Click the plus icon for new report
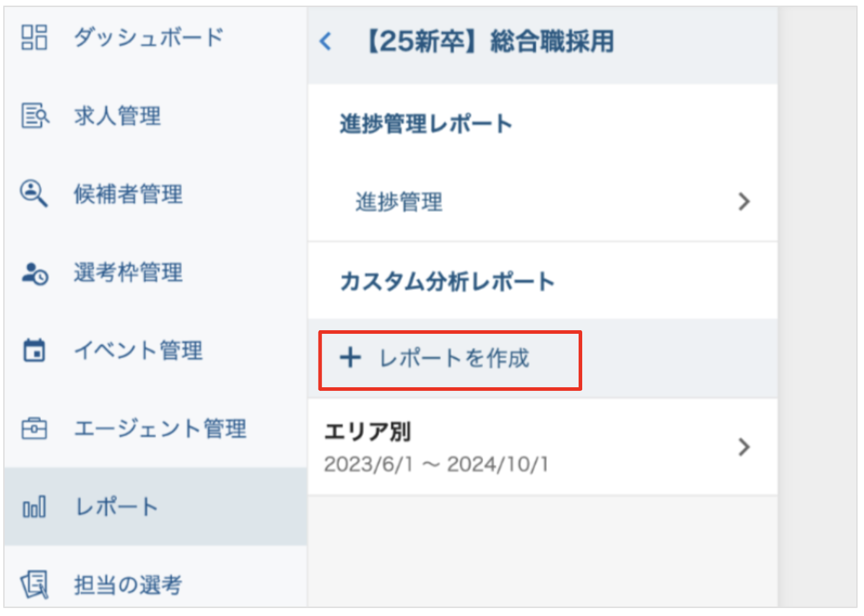Image resolution: width=864 pixels, height=616 pixels. [350, 358]
